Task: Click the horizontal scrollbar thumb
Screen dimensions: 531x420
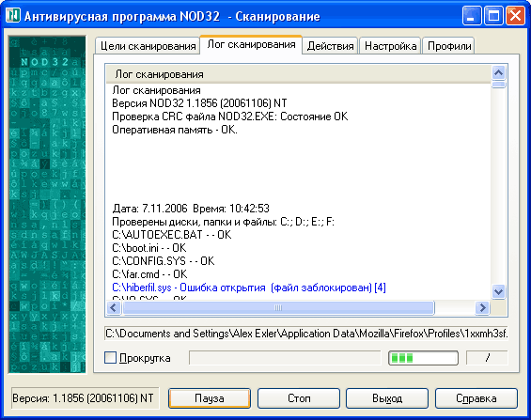Action: [278, 307]
